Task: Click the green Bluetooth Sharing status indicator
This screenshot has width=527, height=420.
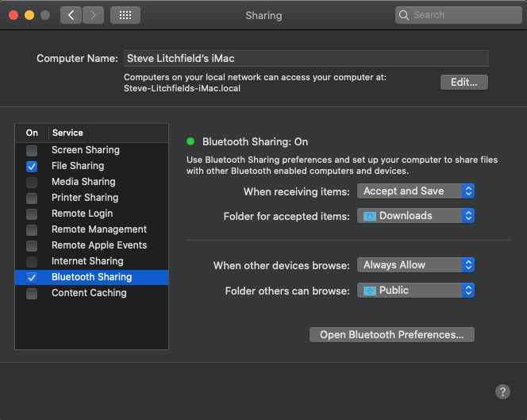Action: [x=190, y=141]
